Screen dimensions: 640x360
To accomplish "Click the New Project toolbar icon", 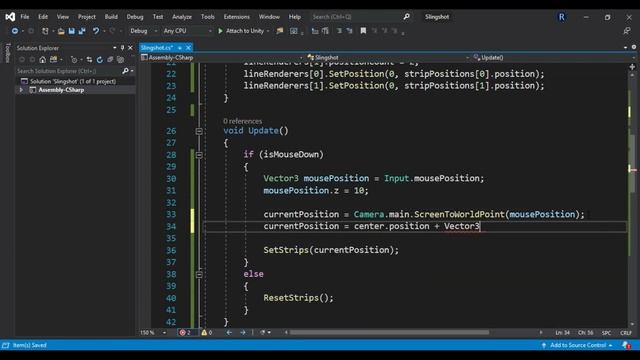I will click(45, 31).
